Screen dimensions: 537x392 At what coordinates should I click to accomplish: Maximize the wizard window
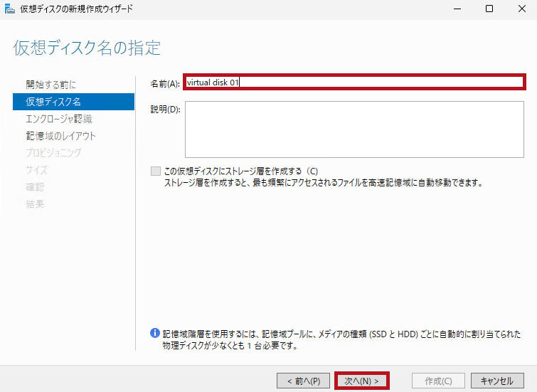pyautogui.click(x=489, y=9)
